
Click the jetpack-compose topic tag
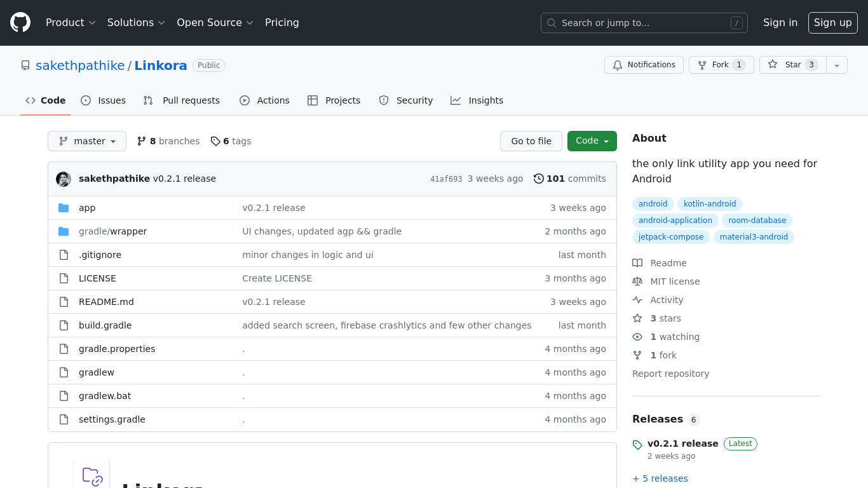[671, 237]
